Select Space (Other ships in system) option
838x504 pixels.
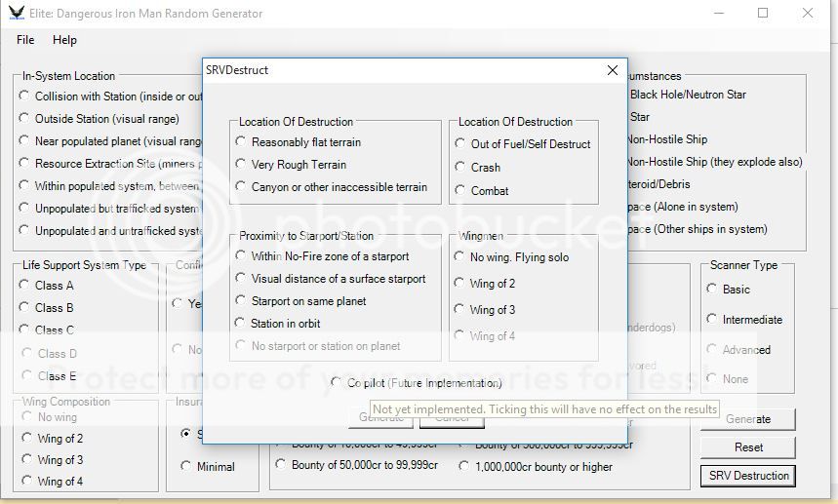pyautogui.click(x=698, y=229)
